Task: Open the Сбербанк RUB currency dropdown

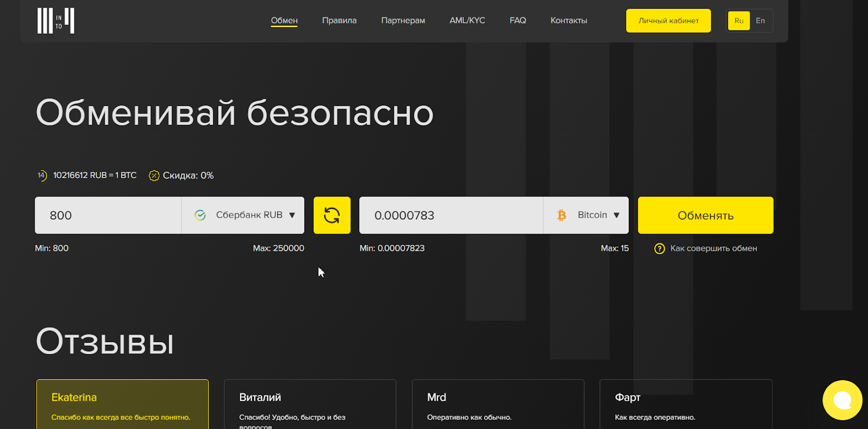Action: coord(243,215)
